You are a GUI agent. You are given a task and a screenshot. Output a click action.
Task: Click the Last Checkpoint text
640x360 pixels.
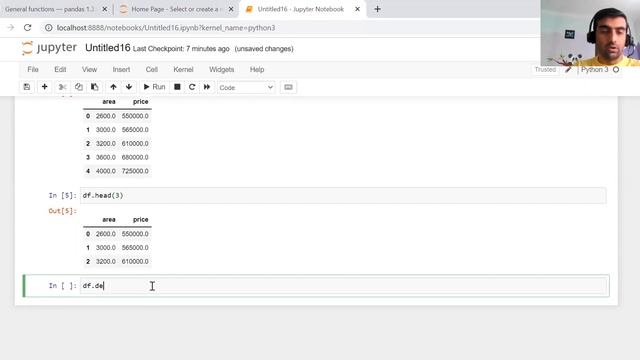coord(181,49)
